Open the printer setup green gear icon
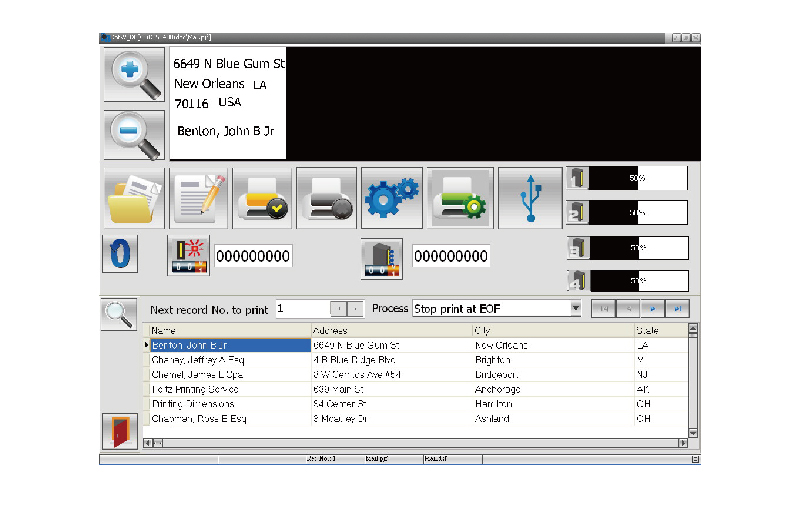Image resolution: width=803 pixels, height=507 pixels. pyautogui.click(x=460, y=199)
